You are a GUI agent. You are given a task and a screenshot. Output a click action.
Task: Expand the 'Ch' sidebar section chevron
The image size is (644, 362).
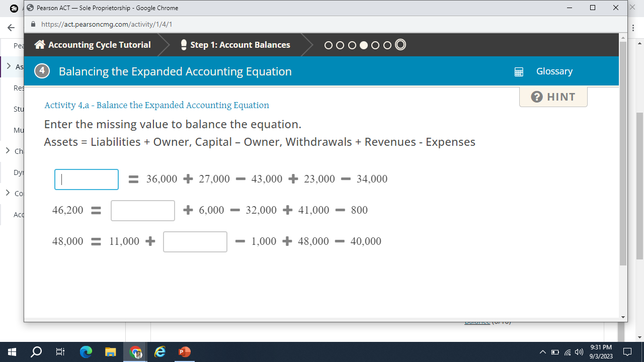point(8,150)
